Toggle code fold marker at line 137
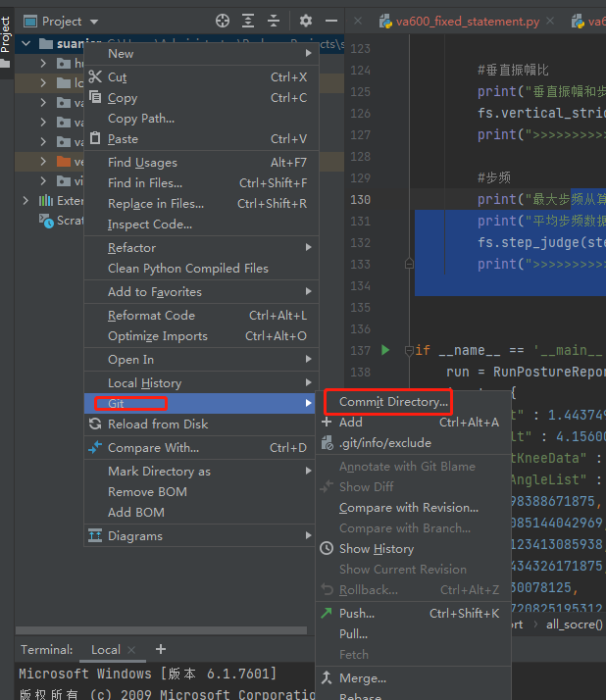The width and height of the screenshot is (606, 700). (409, 350)
